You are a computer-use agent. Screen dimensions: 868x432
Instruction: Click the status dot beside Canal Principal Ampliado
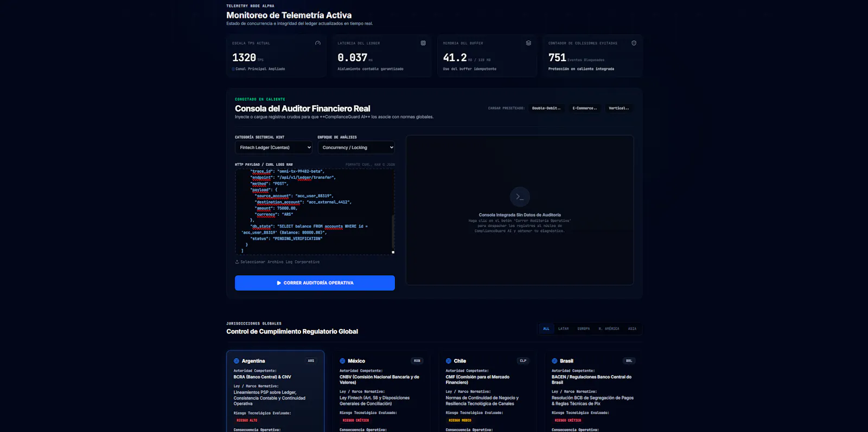coord(233,69)
